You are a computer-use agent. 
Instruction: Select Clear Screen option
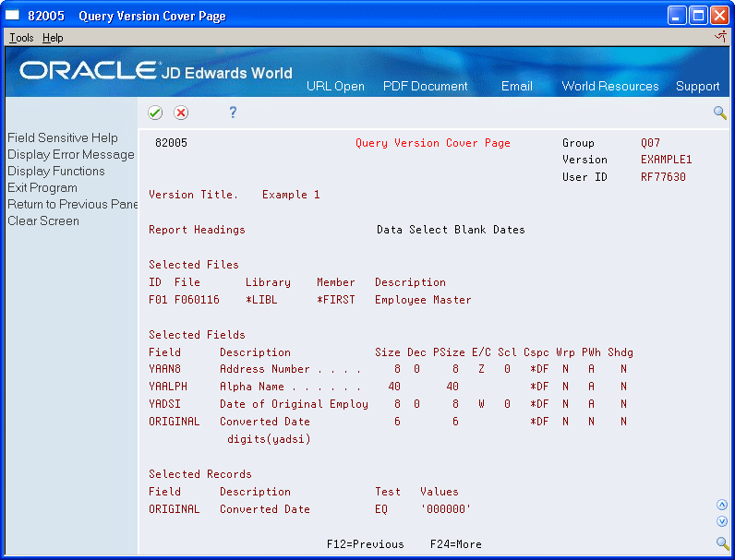pos(43,221)
